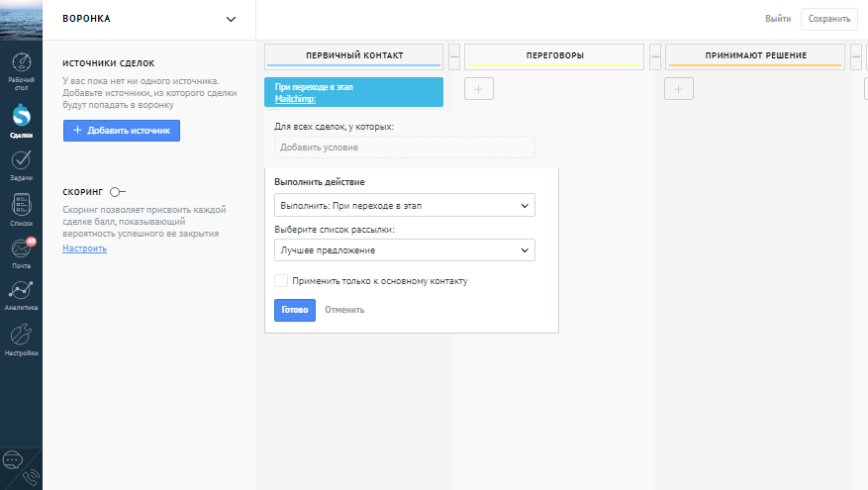Toggle the Скоринг switch
The image size is (868, 490).
coord(118,192)
